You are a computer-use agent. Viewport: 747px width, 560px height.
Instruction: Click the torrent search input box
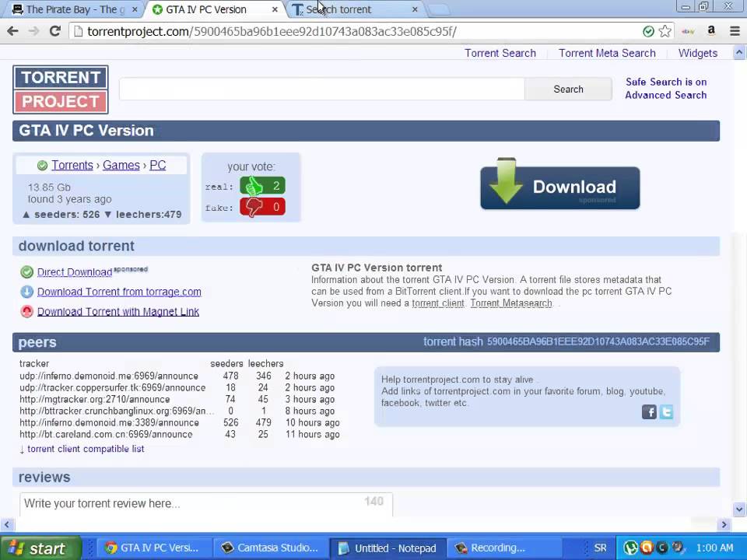[x=322, y=89]
